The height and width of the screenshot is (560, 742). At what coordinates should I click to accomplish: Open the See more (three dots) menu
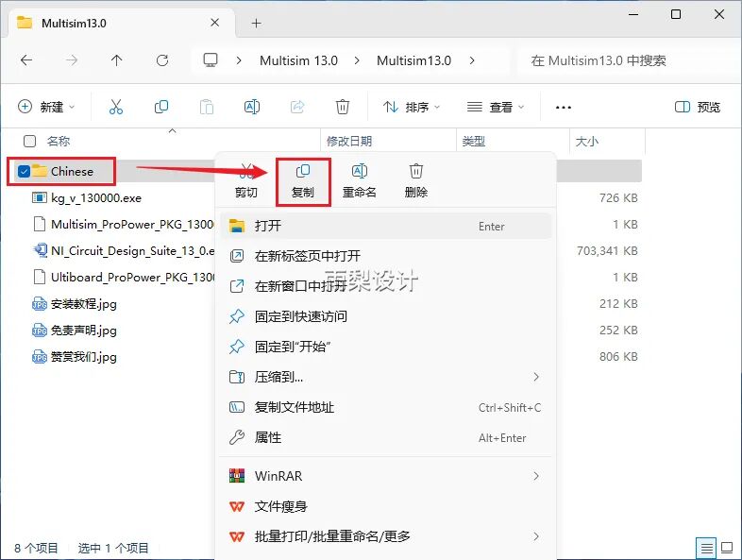coord(564,108)
